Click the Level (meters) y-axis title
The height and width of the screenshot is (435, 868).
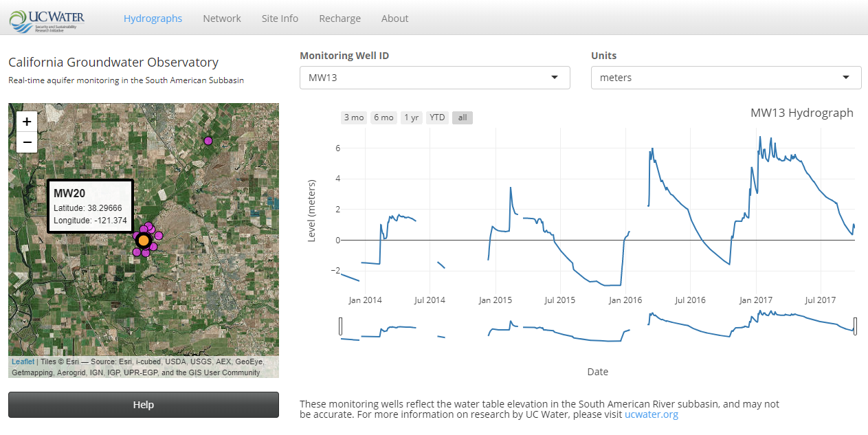(312, 211)
